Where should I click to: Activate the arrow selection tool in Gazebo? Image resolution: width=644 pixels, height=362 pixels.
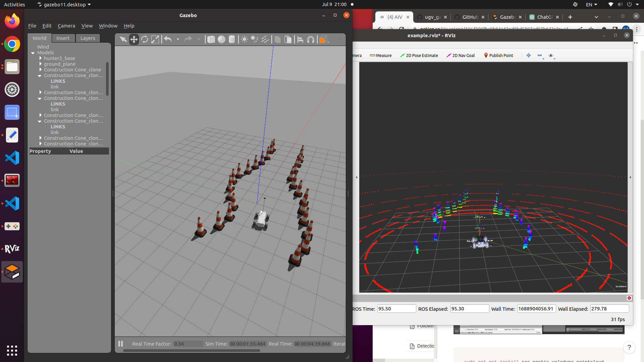(x=123, y=39)
